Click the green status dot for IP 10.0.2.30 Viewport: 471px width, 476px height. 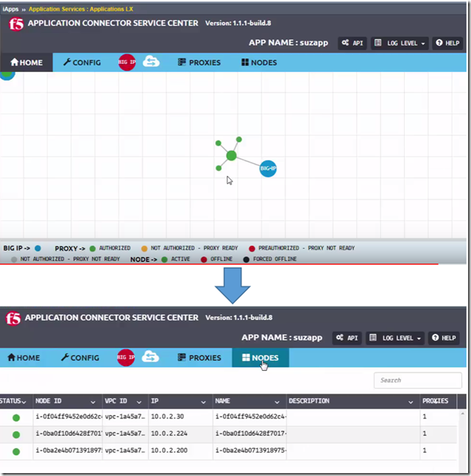pos(16,417)
